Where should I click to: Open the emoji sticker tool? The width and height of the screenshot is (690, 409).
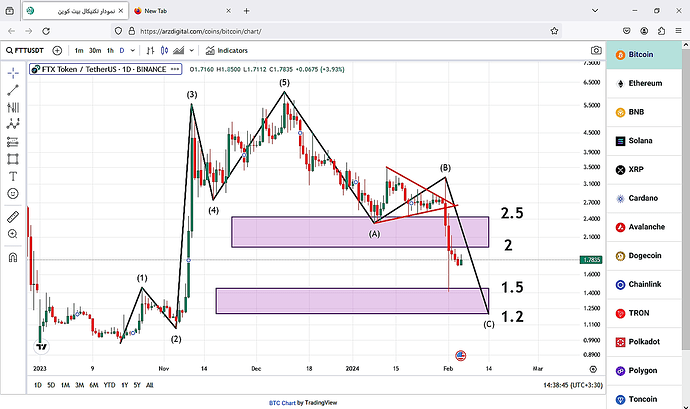(13, 193)
